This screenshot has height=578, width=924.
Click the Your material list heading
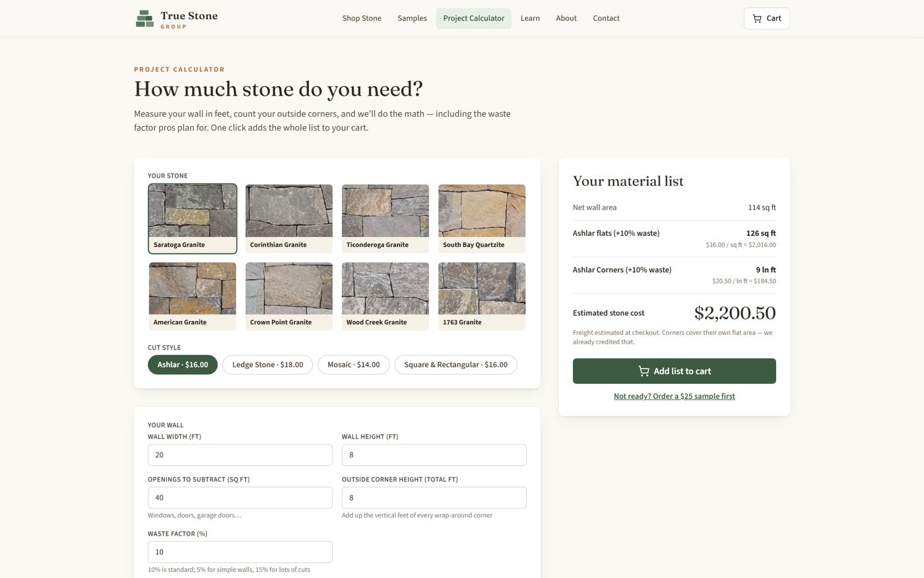pos(628,181)
